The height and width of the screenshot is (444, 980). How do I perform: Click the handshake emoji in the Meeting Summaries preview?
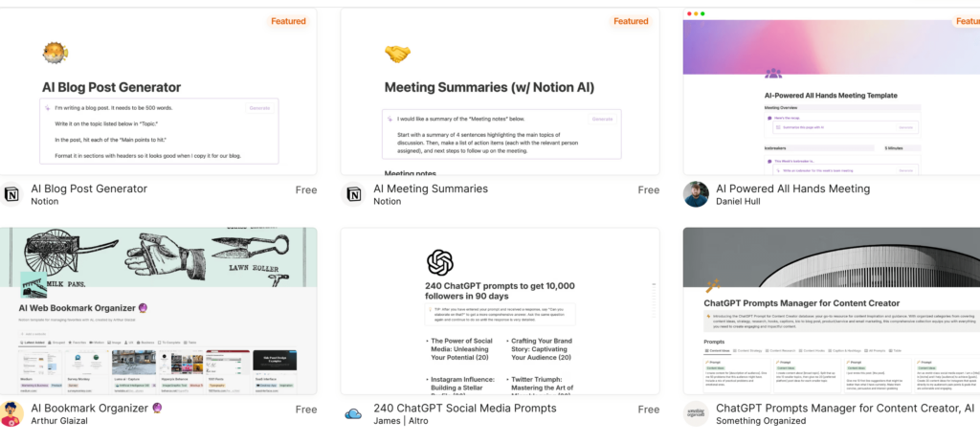click(x=397, y=55)
